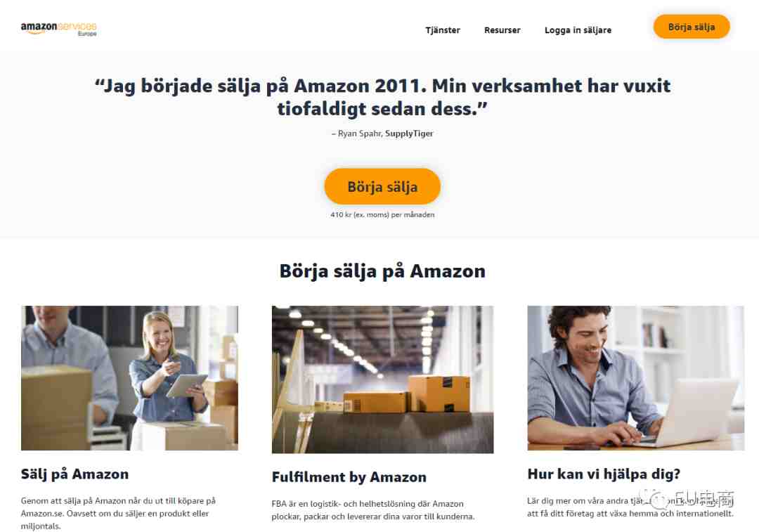
Task: Open the Fulfilment by Amazon heading
Action: tap(349, 477)
